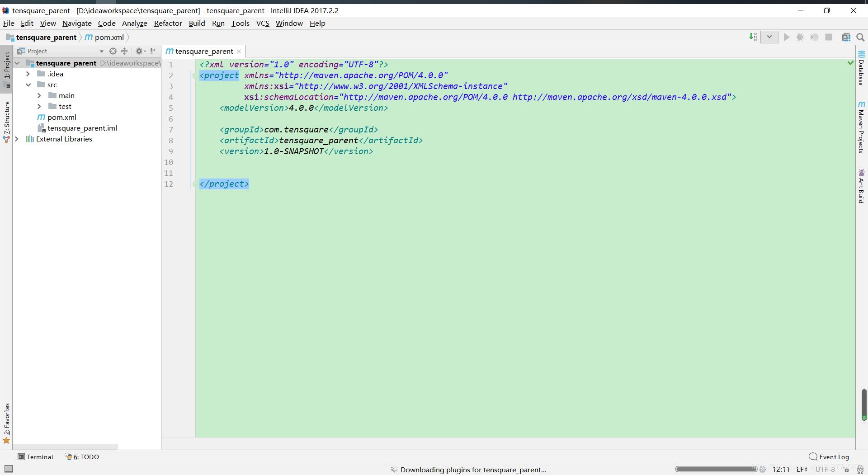Image resolution: width=868 pixels, height=475 pixels.
Task: Open the 6: TODO tool window
Action: [82, 457]
